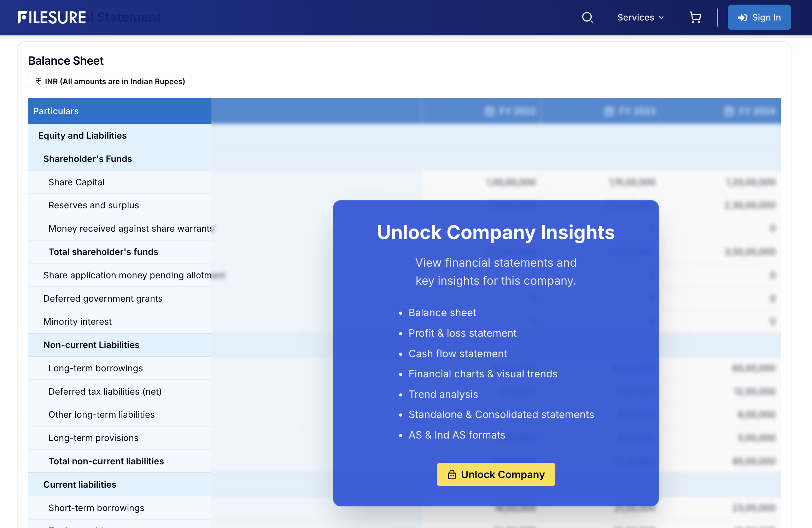Select the Share Capital row

(76, 182)
